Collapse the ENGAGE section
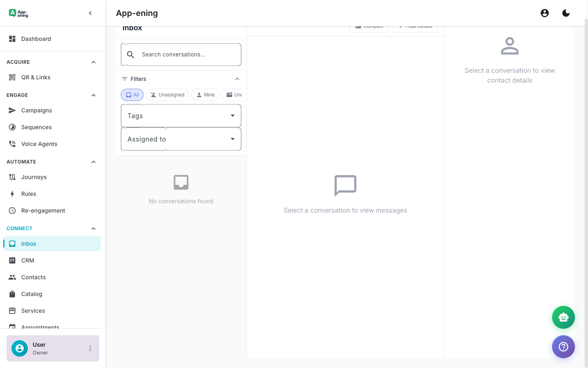This screenshot has width=588, height=368. click(93, 95)
